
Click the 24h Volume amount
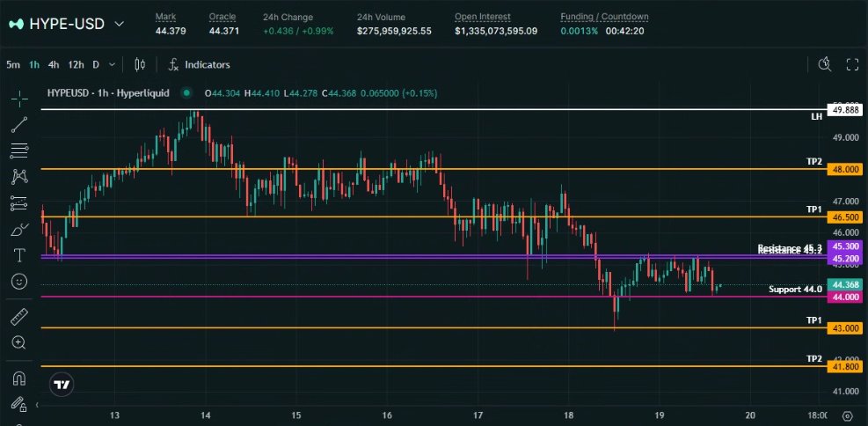pyautogui.click(x=394, y=31)
